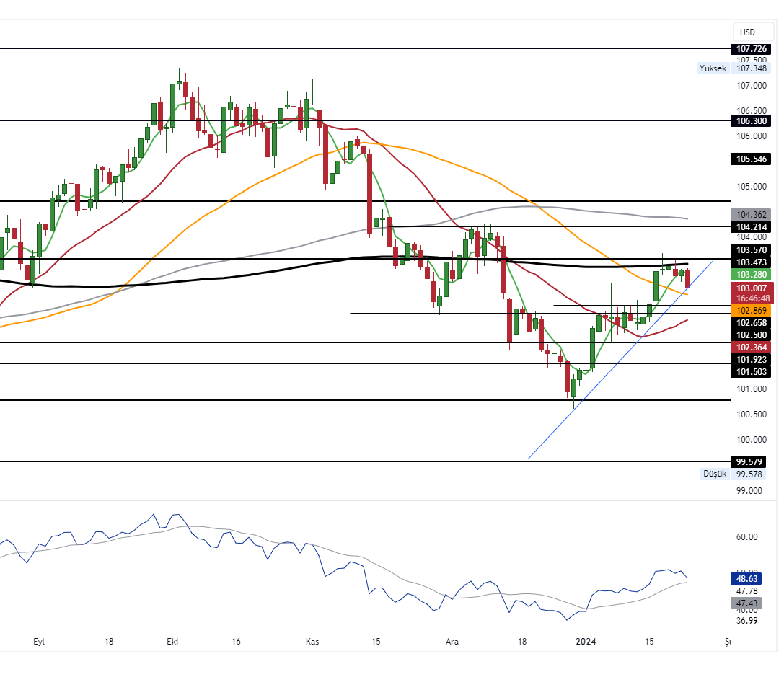Select the green 103.280 moving average label
The width and height of the screenshot is (784, 677).
pyautogui.click(x=750, y=275)
